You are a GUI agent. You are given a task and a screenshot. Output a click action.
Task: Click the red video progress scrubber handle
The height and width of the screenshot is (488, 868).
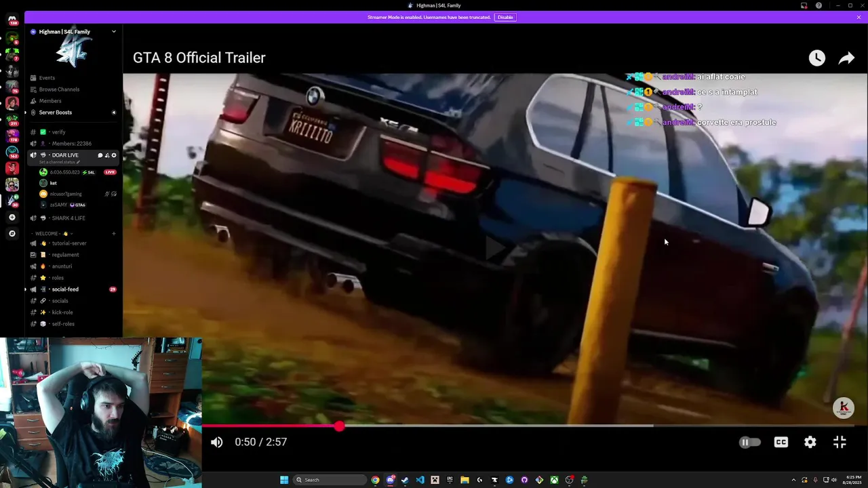[x=339, y=426]
